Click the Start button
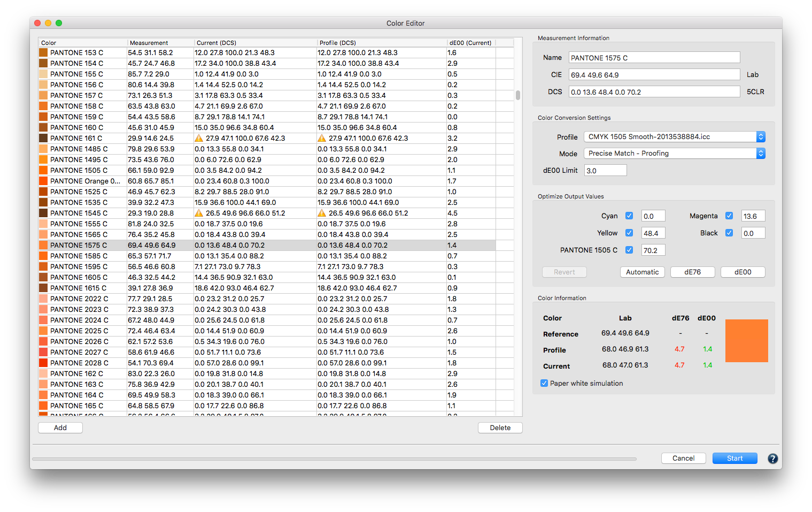Image resolution: width=812 pixels, height=512 pixels. click(x=735, y=458)
